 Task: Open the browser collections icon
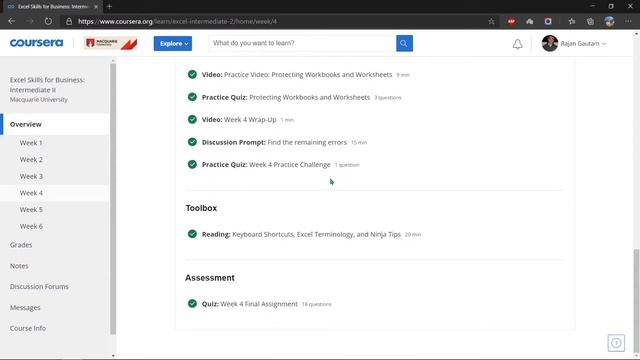(x=590, y=22)
